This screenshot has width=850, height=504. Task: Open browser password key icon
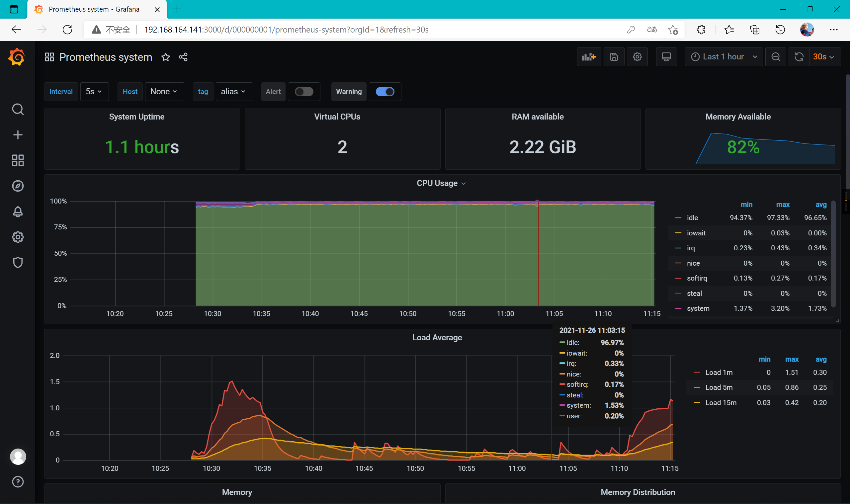(631, 30)
